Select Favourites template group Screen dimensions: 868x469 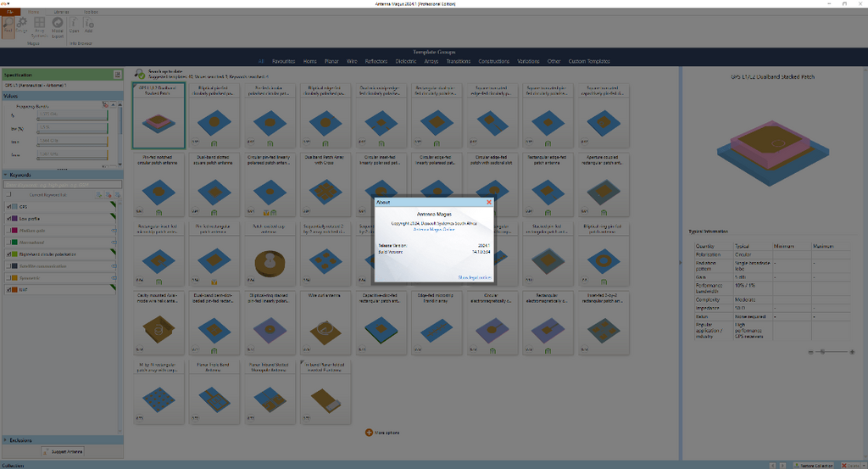283,61
